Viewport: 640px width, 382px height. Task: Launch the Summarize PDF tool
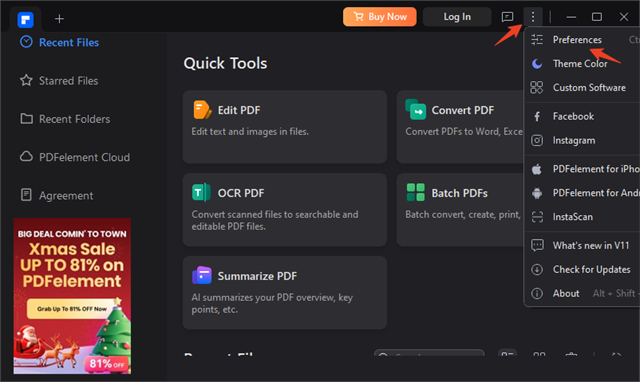point(284,292)
